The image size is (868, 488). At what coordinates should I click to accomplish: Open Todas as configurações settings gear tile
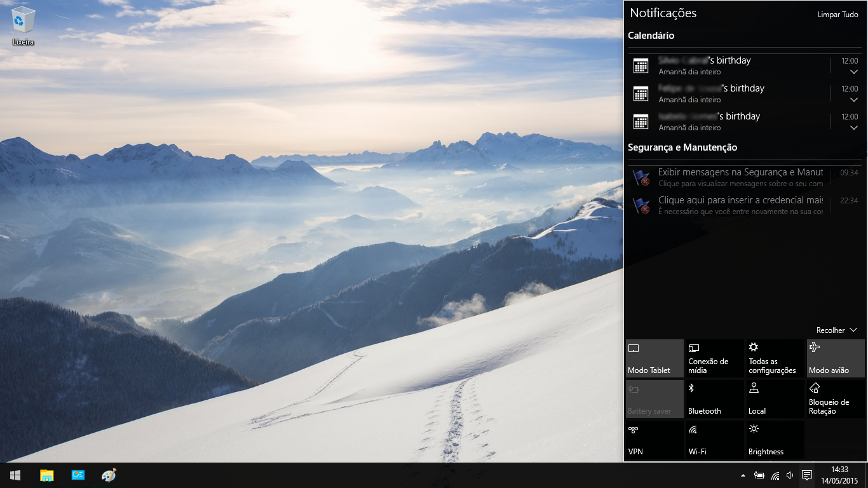[775, 358]
